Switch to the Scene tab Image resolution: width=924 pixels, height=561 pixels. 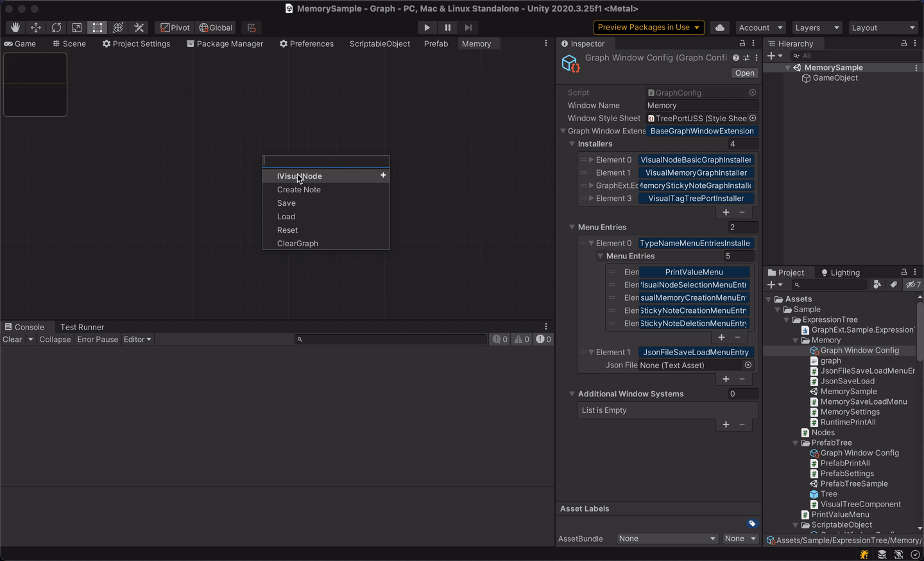[69, 44]
